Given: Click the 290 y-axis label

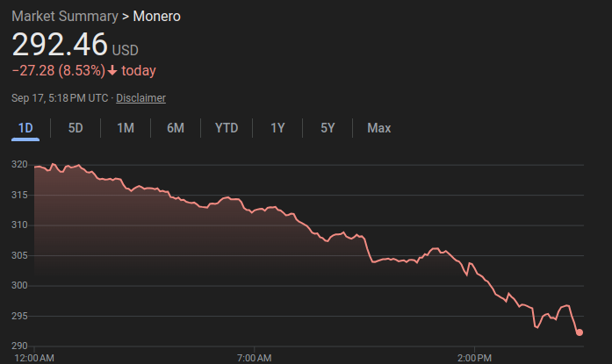Looking at the screenshot, I should [x=19, y=346].
